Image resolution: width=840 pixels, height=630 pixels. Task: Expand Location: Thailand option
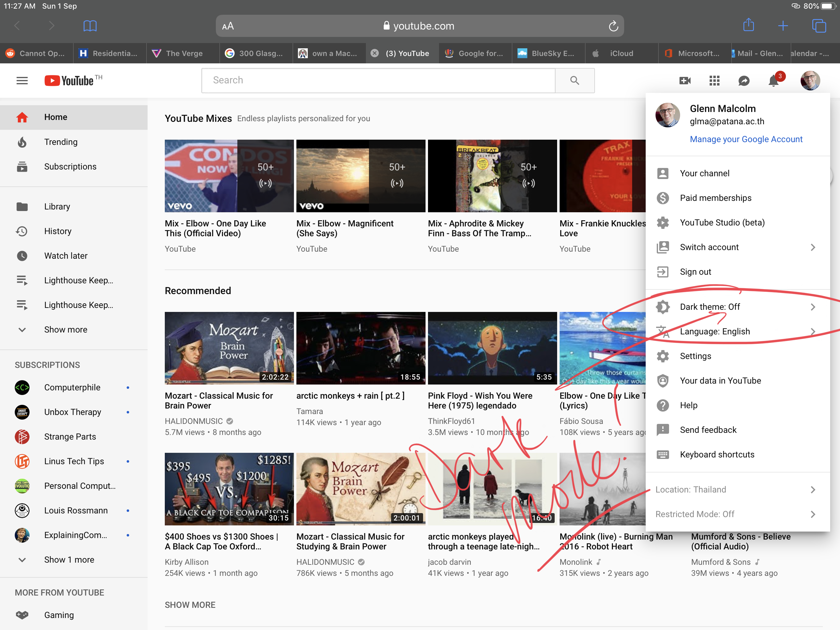[x=738, y=489]
